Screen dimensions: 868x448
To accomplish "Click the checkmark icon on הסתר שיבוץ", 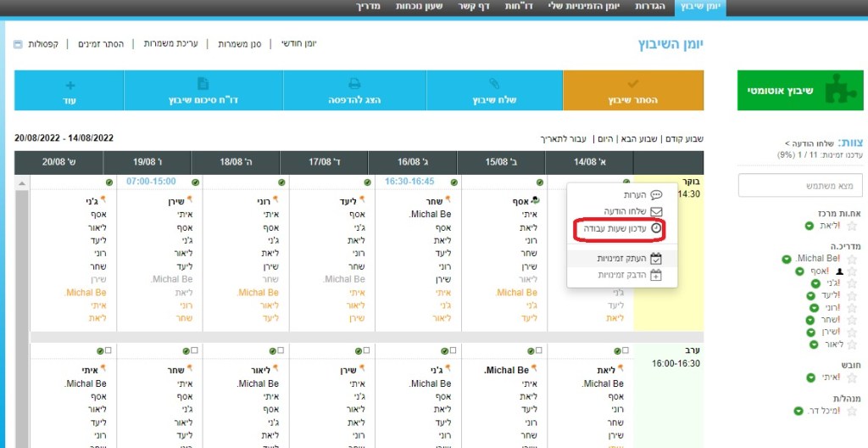I will 633,84.
